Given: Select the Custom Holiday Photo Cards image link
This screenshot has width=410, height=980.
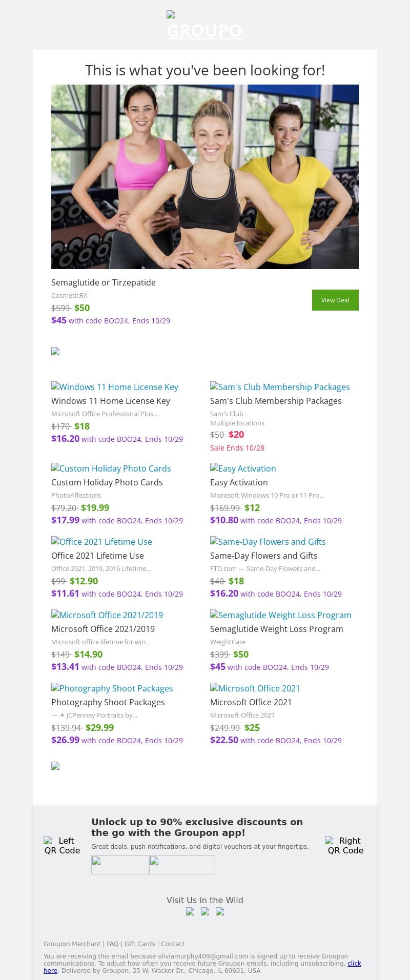Looking at the screenshot, I should point(111,468).
